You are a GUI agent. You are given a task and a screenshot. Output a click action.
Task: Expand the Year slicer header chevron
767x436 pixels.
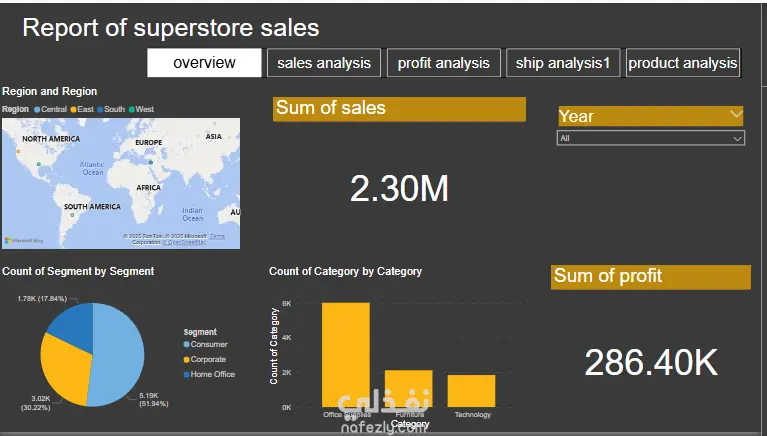pyautogui.click(x=736, y=115)
